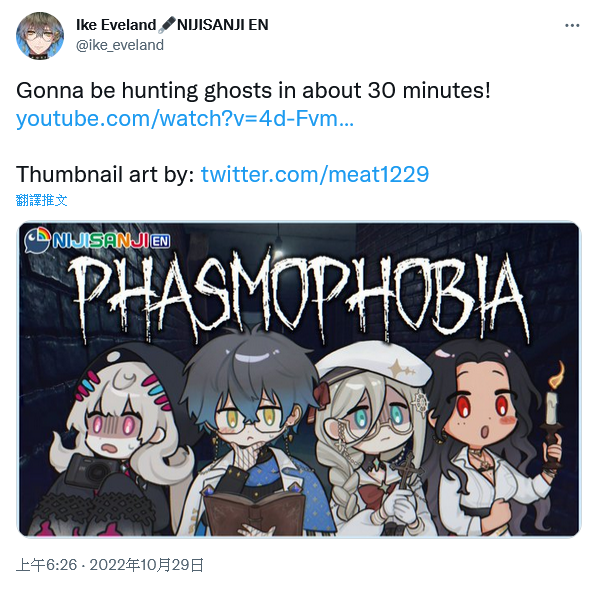The width and height of the screenshot is (598, 591).
Task: Click the pen emoji in display name
Action: pos(167,24)
